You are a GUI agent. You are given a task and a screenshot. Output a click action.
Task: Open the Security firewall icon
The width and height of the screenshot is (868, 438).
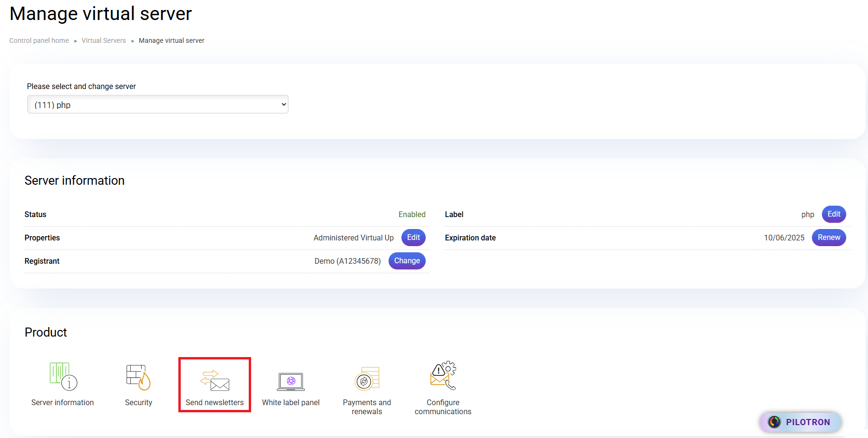[x=138, y=377]
